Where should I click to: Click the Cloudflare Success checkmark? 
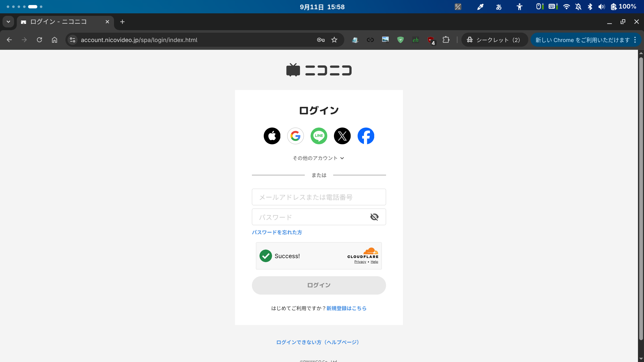click(x=266, y=256)
